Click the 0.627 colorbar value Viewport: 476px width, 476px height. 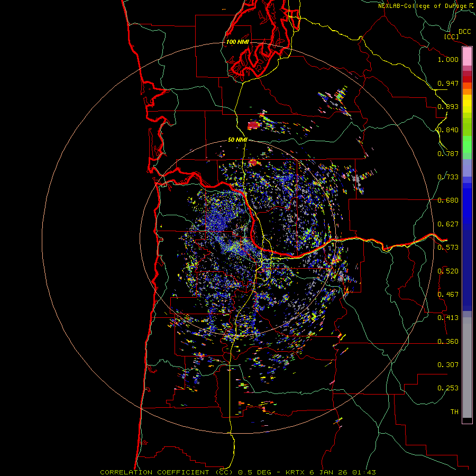pos(448,224)
